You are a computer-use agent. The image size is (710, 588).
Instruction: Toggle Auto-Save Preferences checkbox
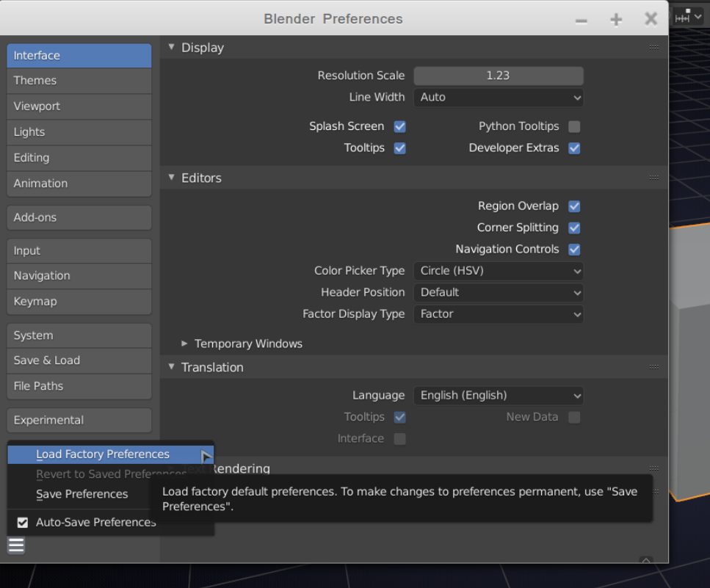(x=23, y=523)
